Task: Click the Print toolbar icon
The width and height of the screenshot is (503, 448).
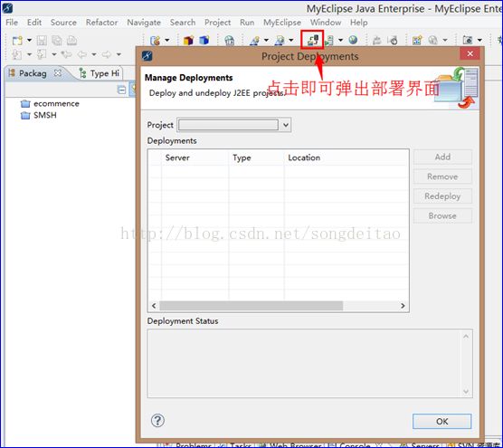Action: point(71,41)
